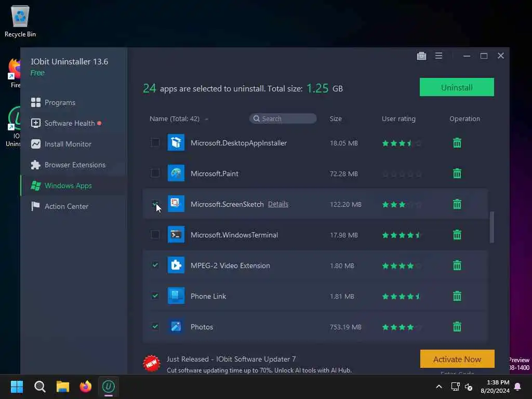
Task: Click the trash icon for Microsoft.WindowsTerminal
Action: (457, 234)
